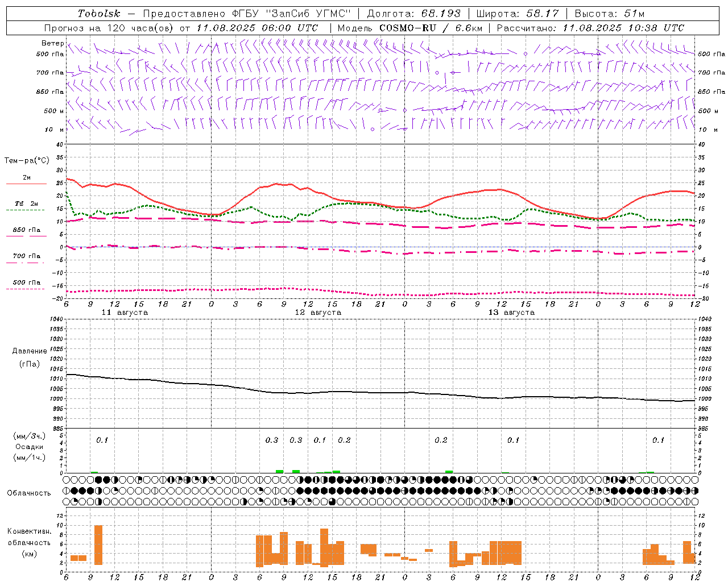Screen dimensions: 728x582
Task: Click the green dotted sample under "Td 2м"
Action: (25, 210)
